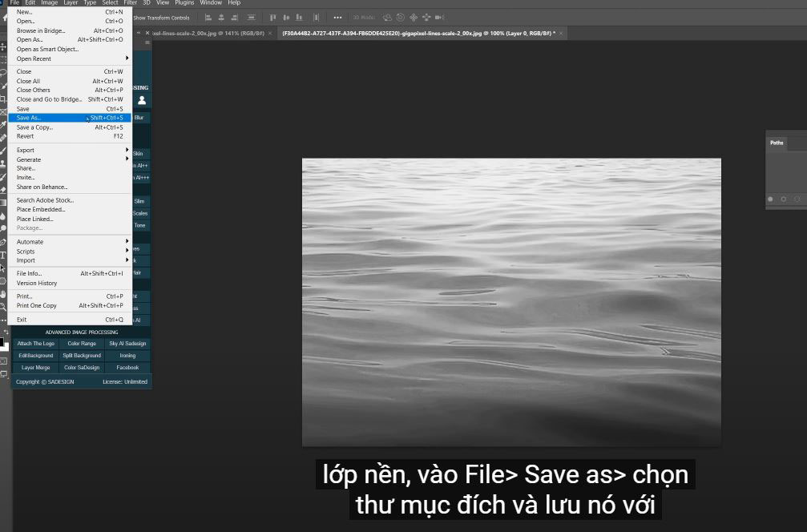807x532 pixels.
Task: Choose Version History menu item
Action: 71,283
